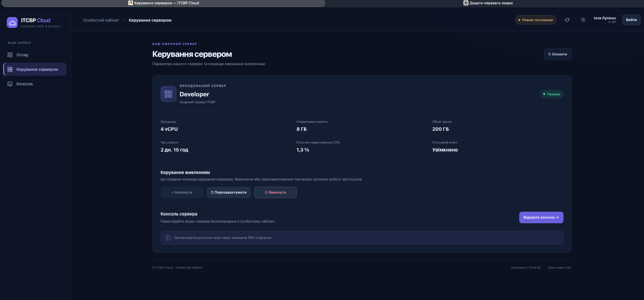Click the Увімкнути power button
The height and width of the screenshot is (300, 644).
(x=182, y=192)
